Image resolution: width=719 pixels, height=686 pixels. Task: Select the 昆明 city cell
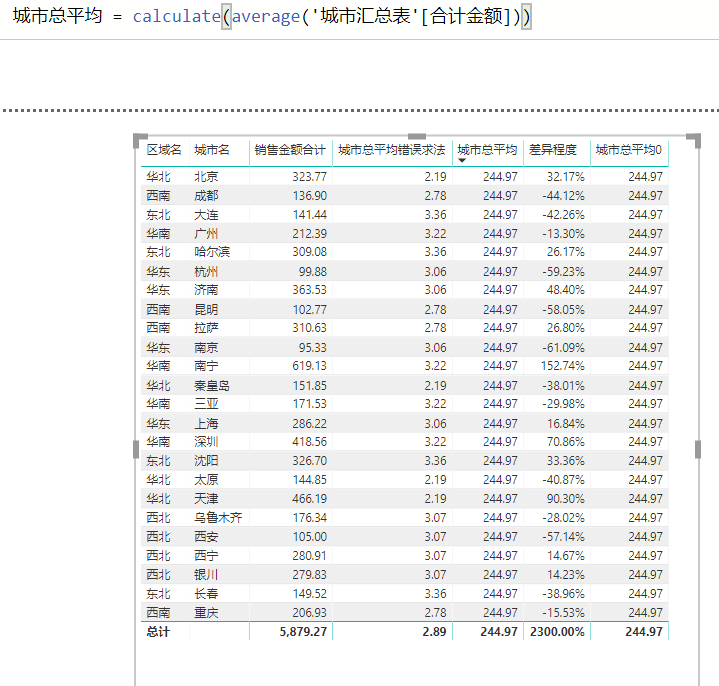pos(206,310)
